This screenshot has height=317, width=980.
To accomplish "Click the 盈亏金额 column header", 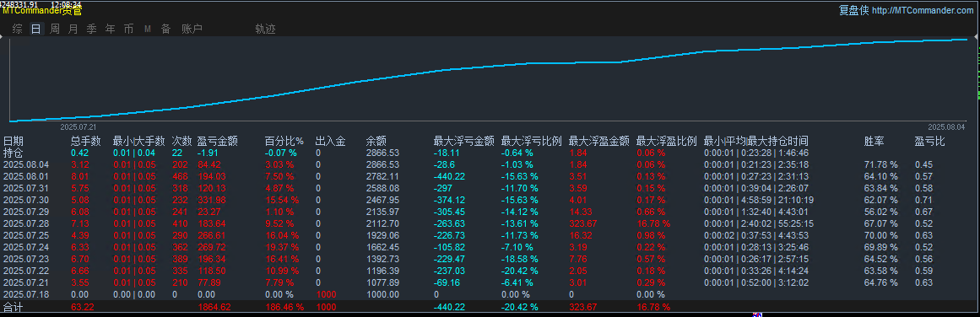I will pyautogui.click(x=218, y=141).
